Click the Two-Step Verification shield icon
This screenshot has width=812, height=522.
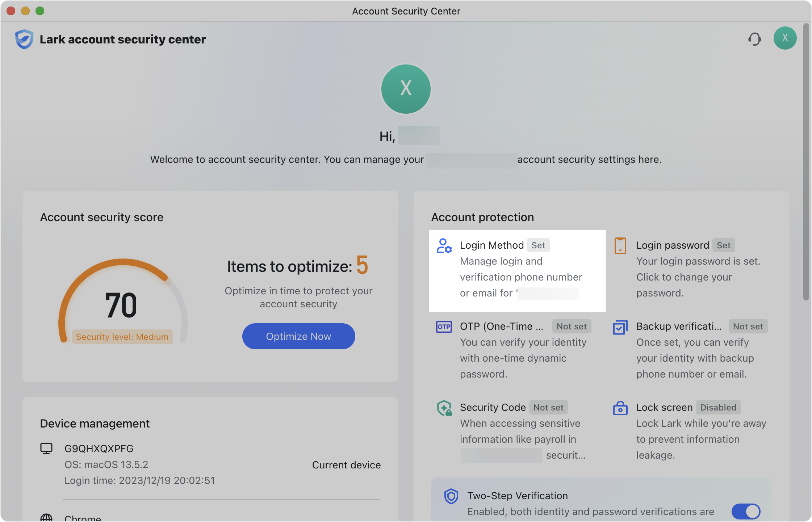451,496
